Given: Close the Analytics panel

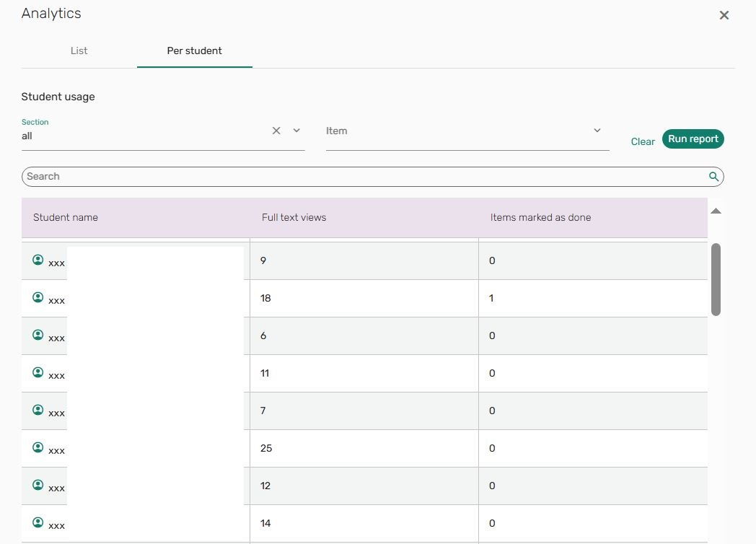Looking at the screenshot, I should (724, 15).
